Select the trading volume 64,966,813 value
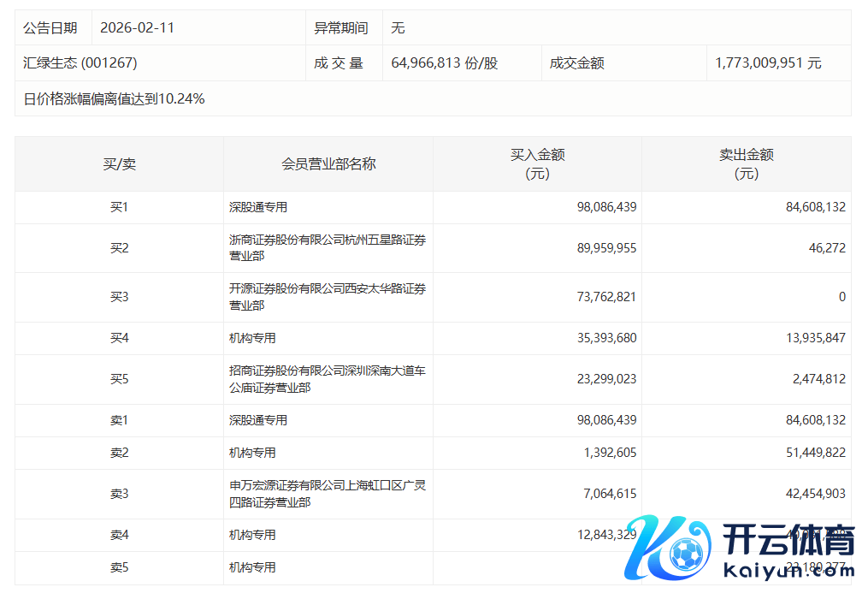 [x=444, y=63]
